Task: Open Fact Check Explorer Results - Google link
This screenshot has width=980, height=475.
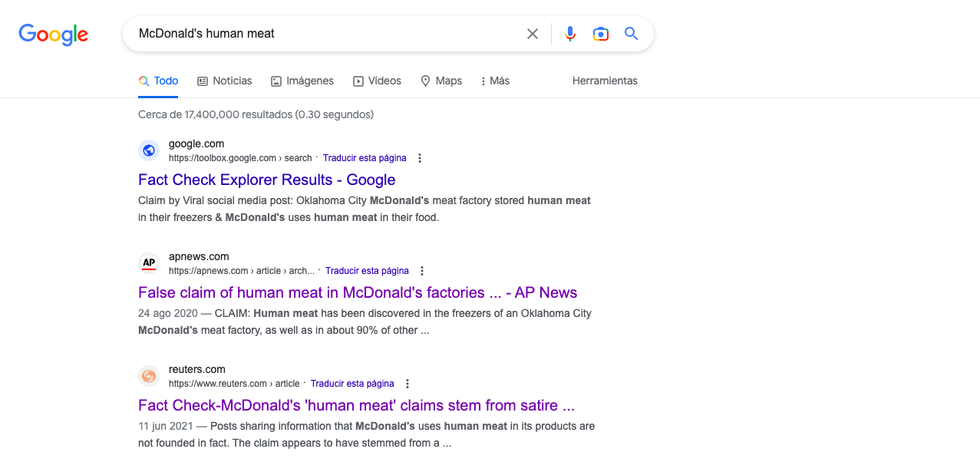Action: click(x=266, y=180)
